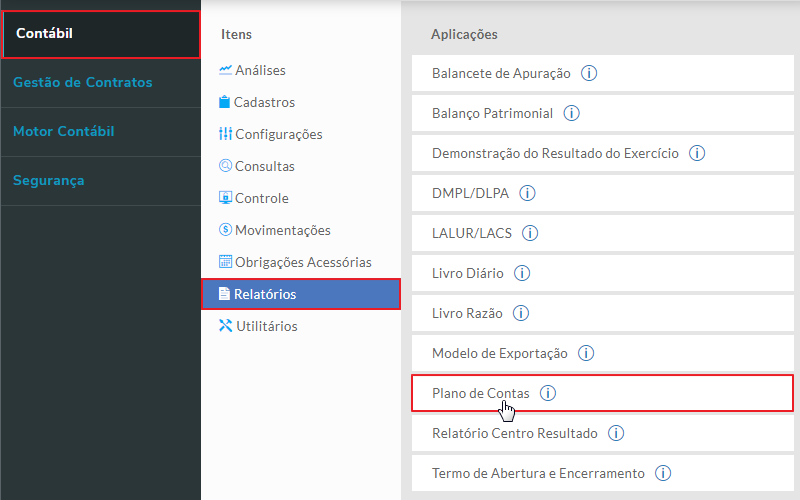Open Configurações in the Itens list
The image size is (800, 500).
(278, 134)
